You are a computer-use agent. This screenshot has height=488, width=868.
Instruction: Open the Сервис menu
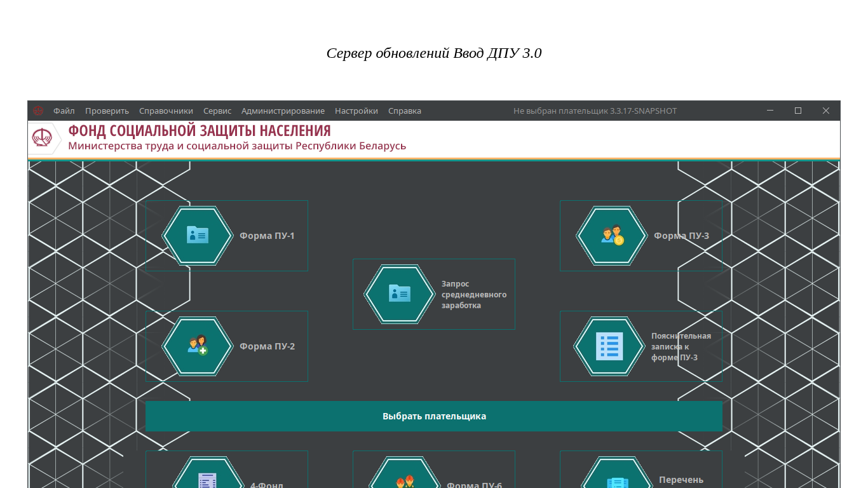[217, 111]
